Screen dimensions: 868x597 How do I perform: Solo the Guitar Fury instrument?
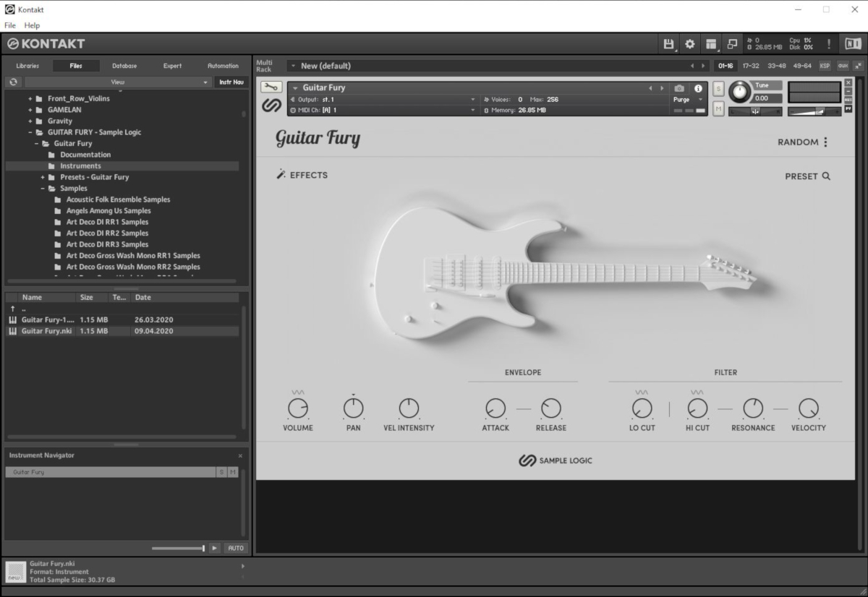click(x=718, y=88)
